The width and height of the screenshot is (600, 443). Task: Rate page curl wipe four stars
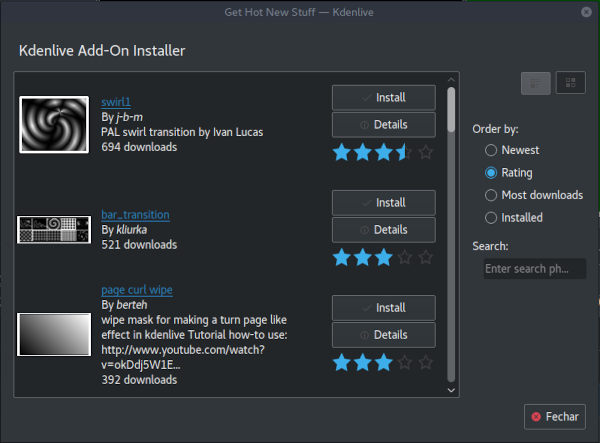[x=404, y=363]
